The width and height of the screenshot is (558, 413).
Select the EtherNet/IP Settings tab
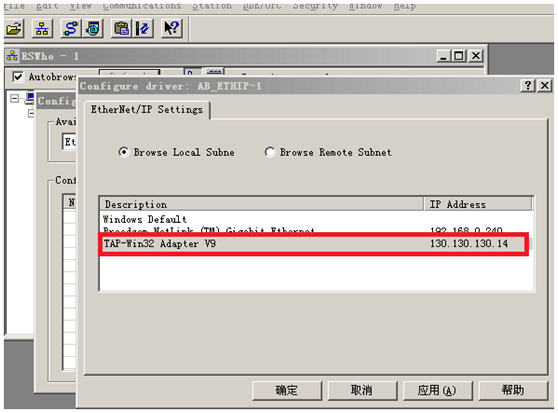147,110
